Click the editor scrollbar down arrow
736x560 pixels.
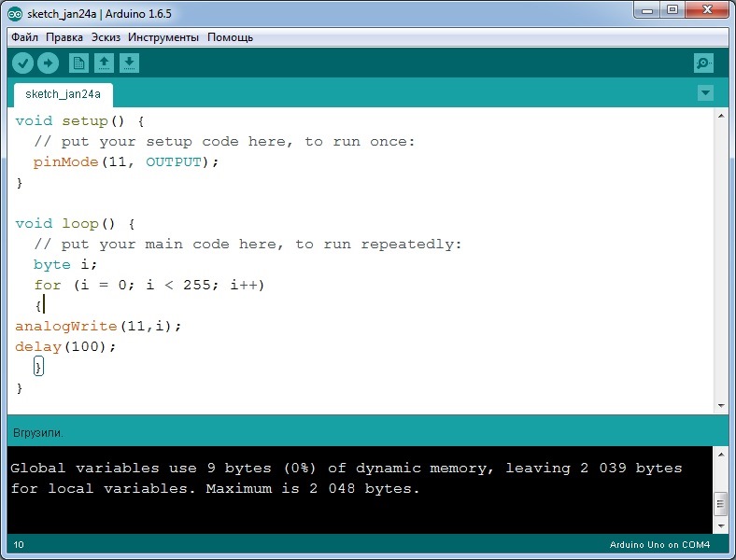pos(721,406)
